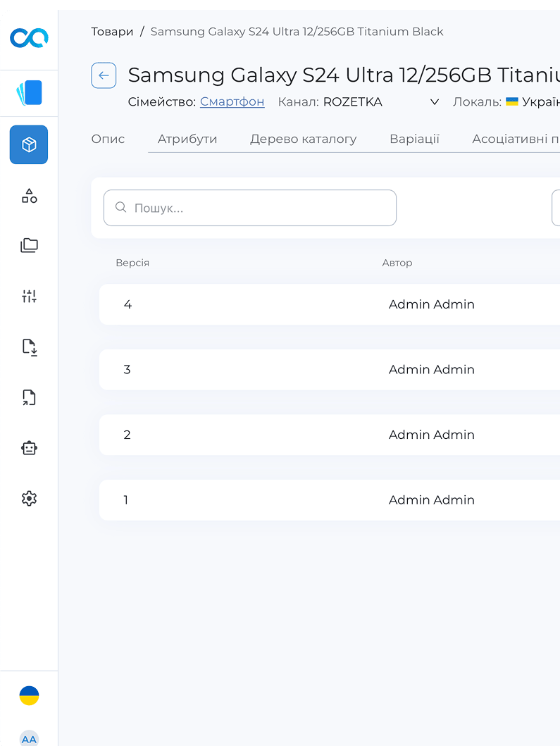Click the Версія column header
The width and height of the screenshot is (560, 746).
(132, 263)
